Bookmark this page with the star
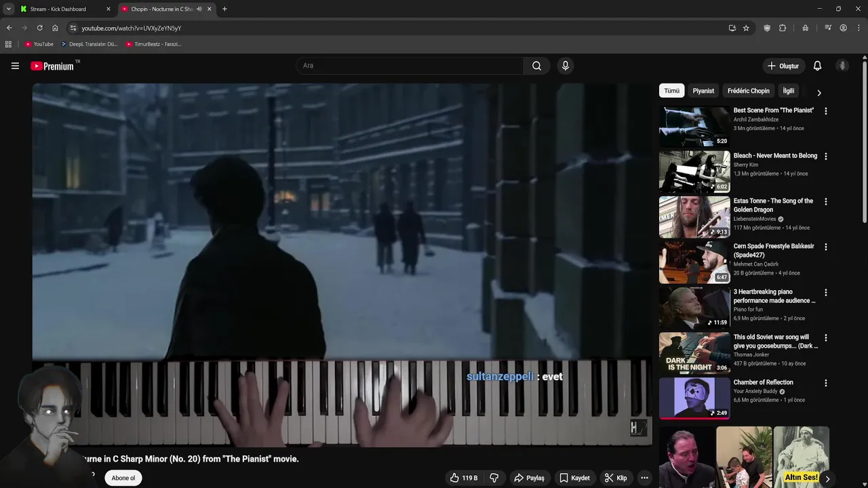The image size is (868, 488). (746, 28)
